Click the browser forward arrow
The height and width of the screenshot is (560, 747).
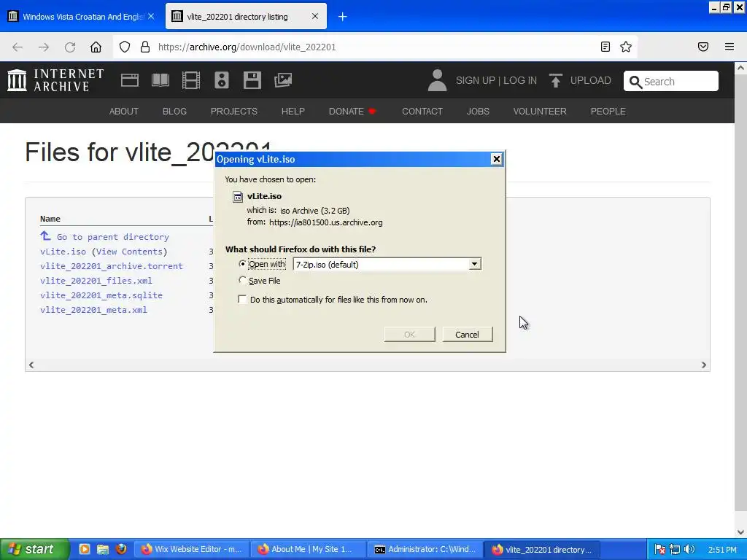pyautogui.click(x=44, y=47)
